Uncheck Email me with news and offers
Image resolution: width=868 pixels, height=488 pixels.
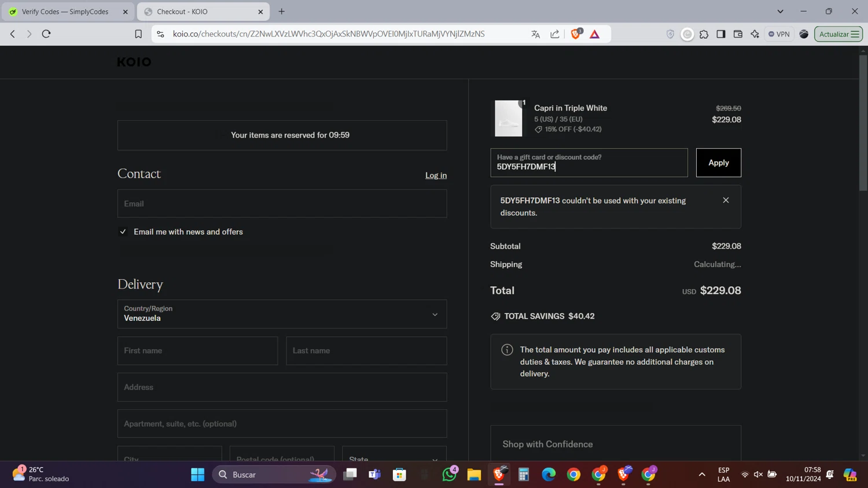point(123,232)
